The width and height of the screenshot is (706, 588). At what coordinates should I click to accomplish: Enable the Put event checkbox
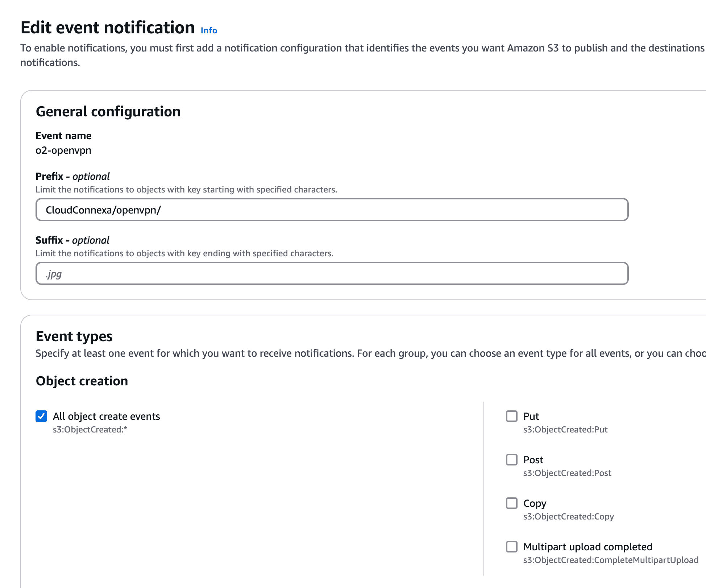(x=512, y=416)
